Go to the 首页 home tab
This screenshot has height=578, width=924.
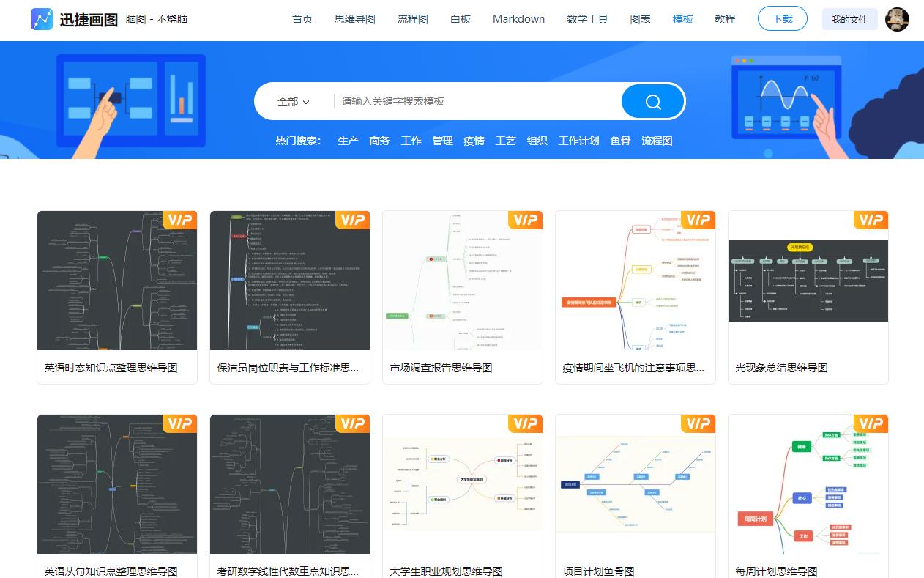[302, 19]
